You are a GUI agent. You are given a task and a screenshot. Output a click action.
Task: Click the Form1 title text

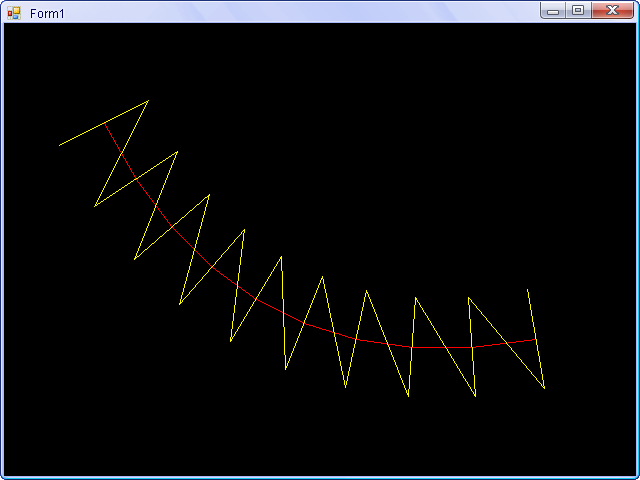click(47, 13)
